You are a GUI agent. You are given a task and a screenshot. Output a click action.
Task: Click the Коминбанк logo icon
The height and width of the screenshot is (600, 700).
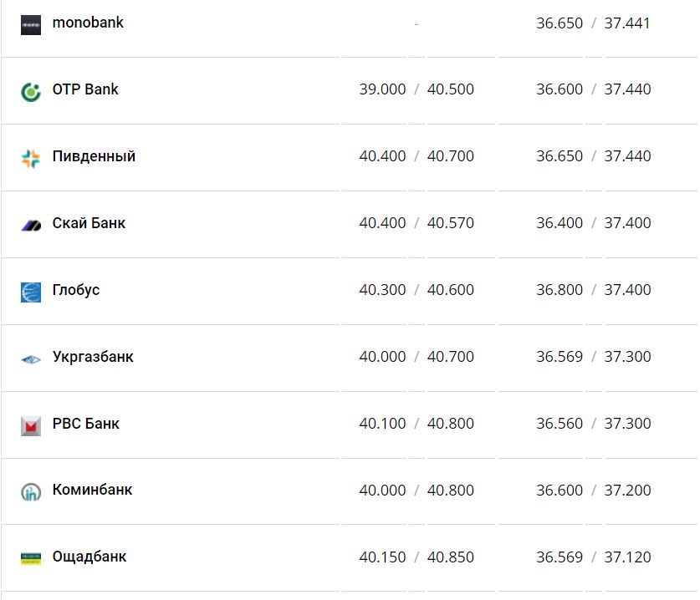pos(31,492)
